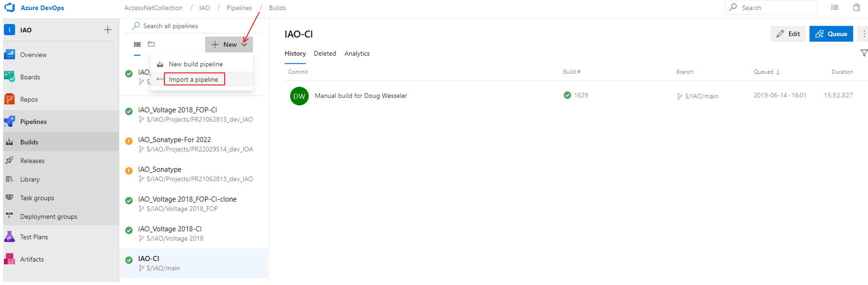Image resolution: width=868 pixels, height=285 pixels.
Task: Switch to list view of pipelines
Action: [137, 45]
